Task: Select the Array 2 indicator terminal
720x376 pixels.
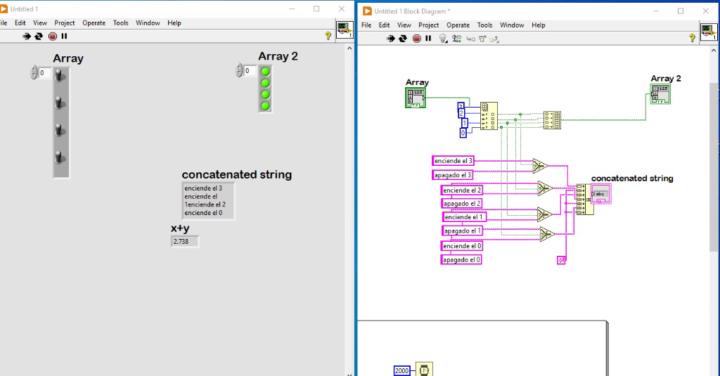Action: tap(660, 94)
